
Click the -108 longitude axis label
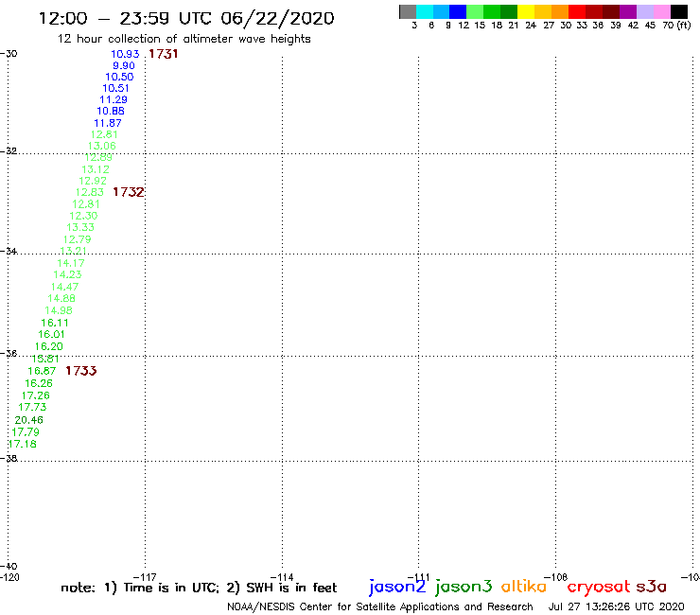[556, 577]
